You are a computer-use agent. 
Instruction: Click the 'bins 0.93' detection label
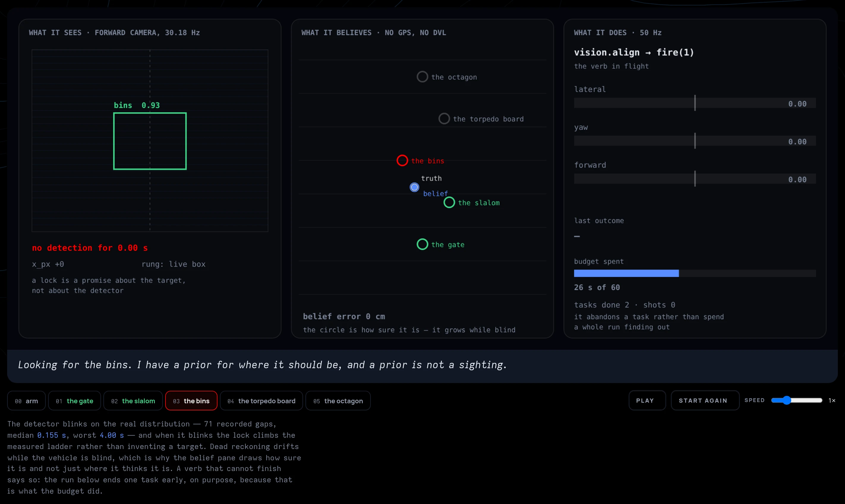[x=136, y=105]
